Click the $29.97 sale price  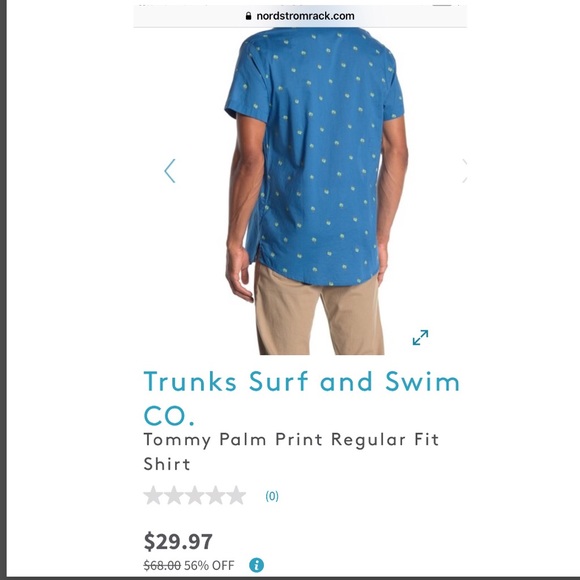click(178, 542)
